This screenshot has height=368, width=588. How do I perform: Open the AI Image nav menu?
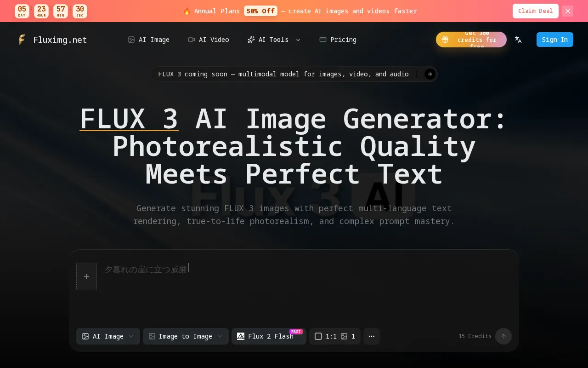(149, 40)
